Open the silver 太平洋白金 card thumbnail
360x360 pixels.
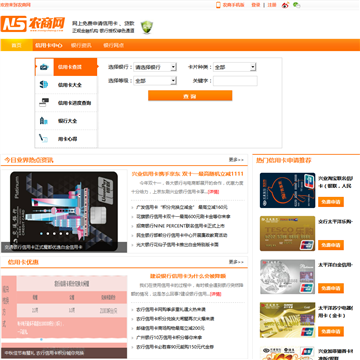287,277
